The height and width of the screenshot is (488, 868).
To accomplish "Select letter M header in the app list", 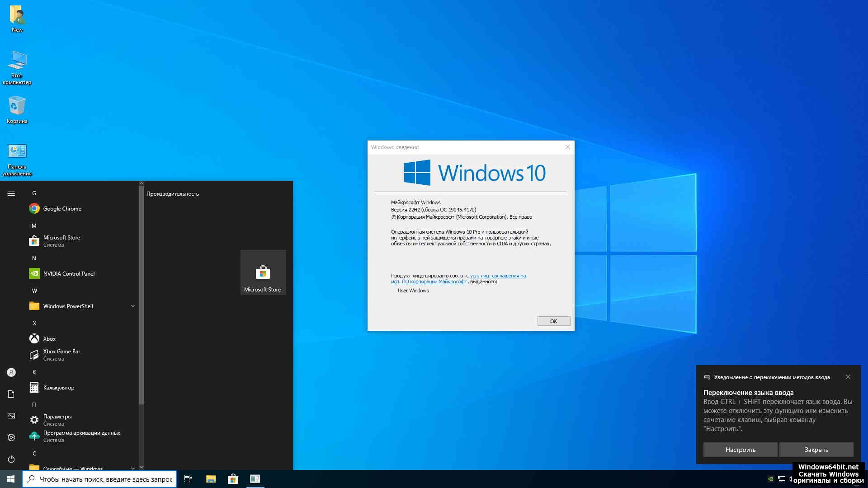I will 34,226.
